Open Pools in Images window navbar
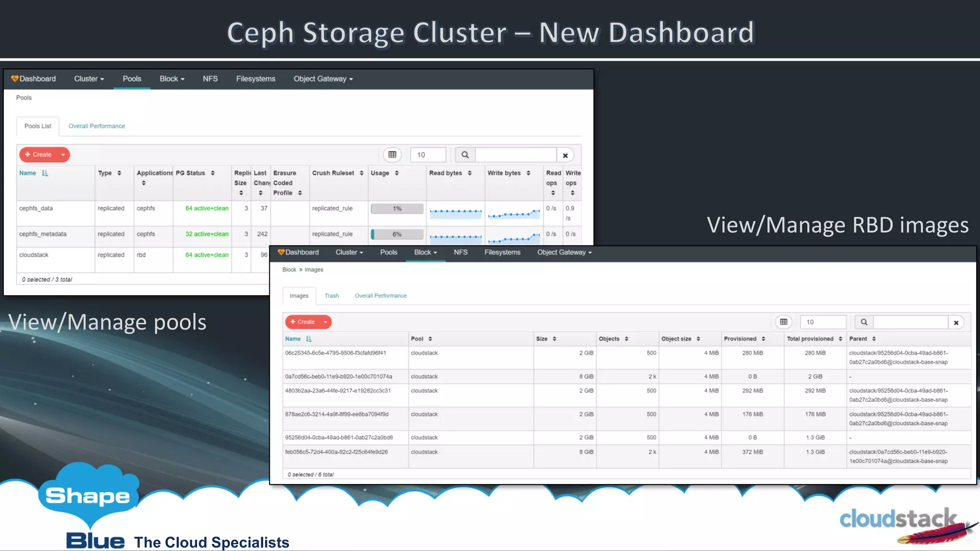Viewport: 980px width, 551px height. (x=389, y=252)
